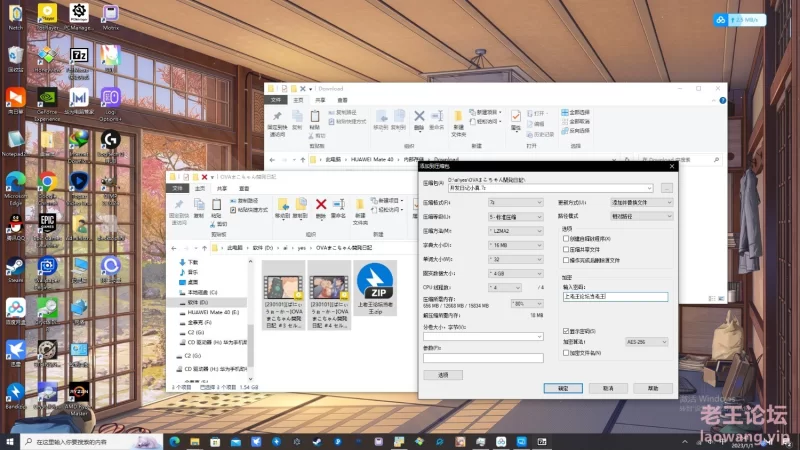
Task: Click the Paste clipboard icon in OVA folder ribbon
Action: point(216,205)
